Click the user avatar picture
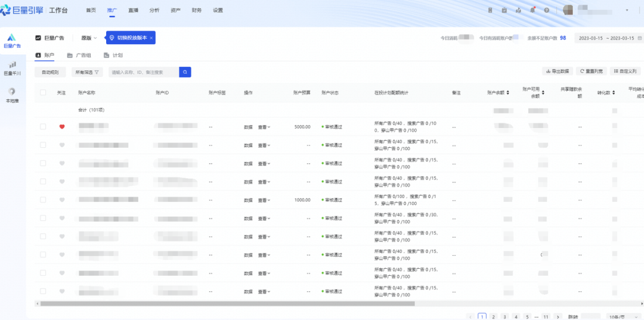The image size is (644, 320). tap(568, 10)
